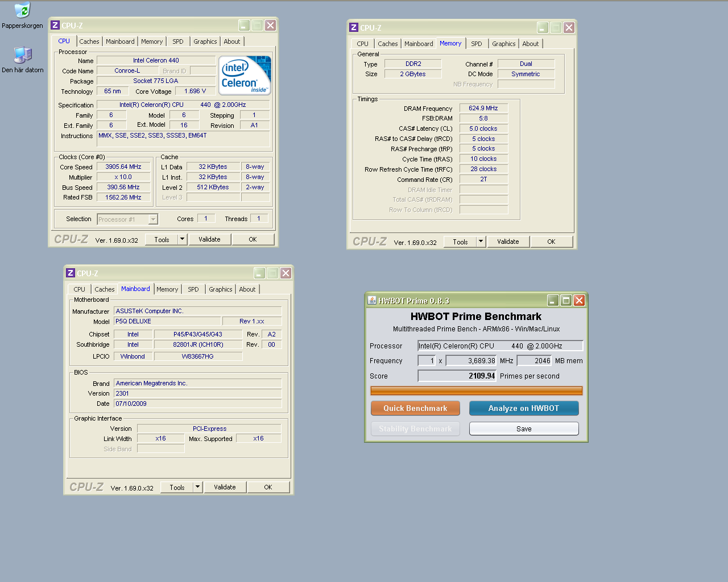728x582 pixels.
Task: Click Validate in CPU window
Action: pyautogui.click(x=209, y=239)
